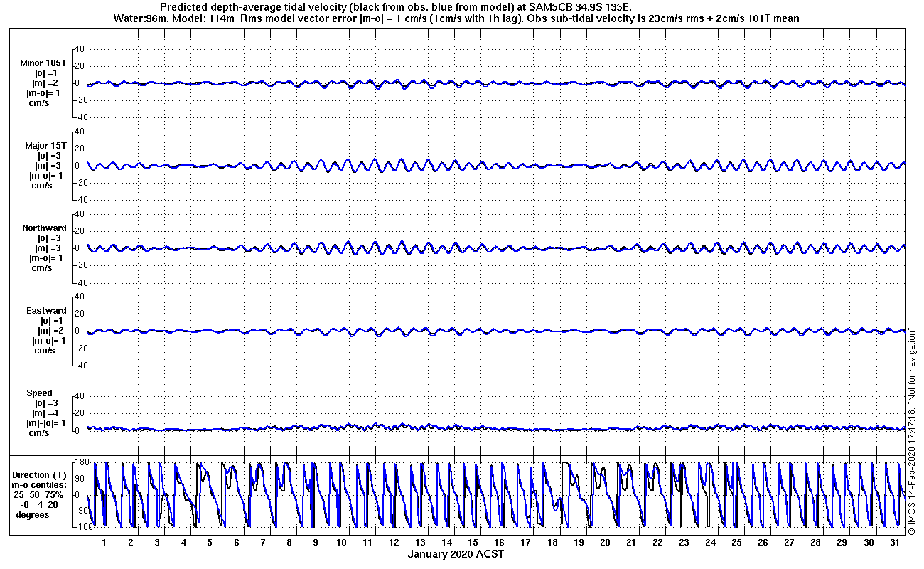This screenshot has width=924, height=569.
Task: Click the 40 tick on Minor 105T axis
Action: click(x=80, y=49)
